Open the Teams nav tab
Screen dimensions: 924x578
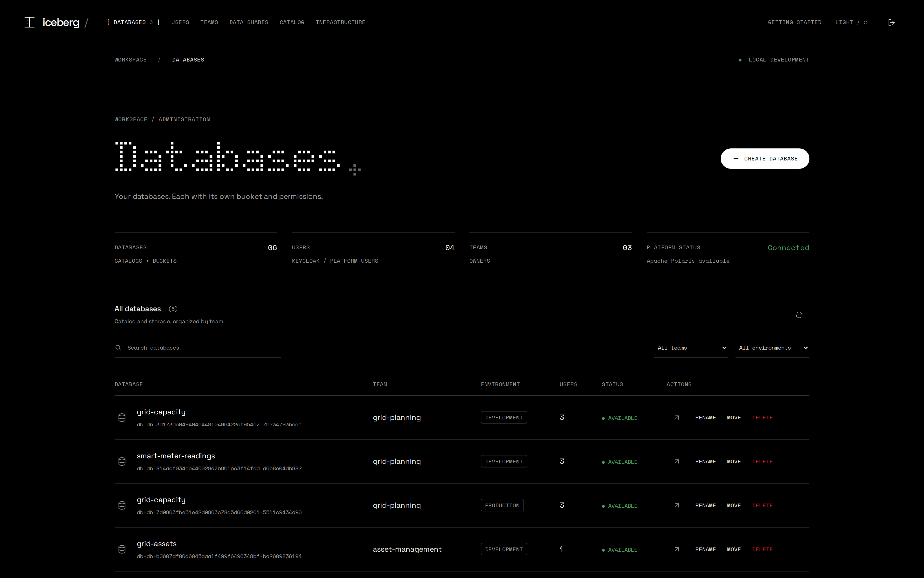pos(209,22)
